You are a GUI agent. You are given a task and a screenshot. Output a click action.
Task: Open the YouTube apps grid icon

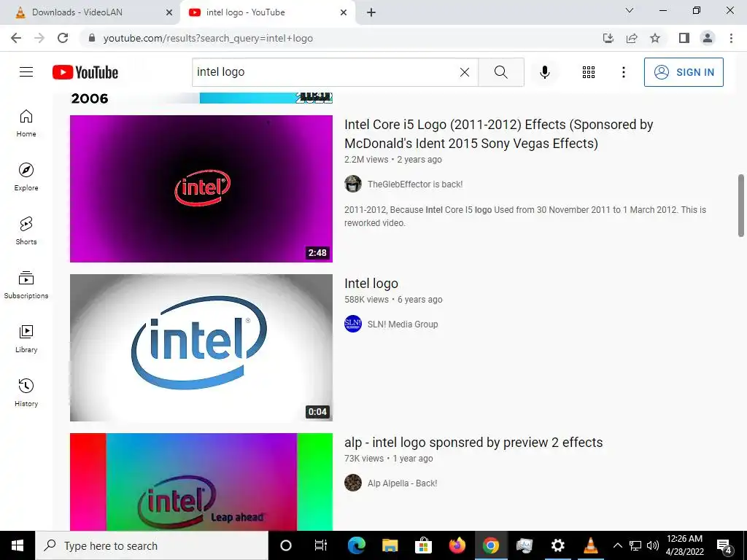[x=589, y=72]
